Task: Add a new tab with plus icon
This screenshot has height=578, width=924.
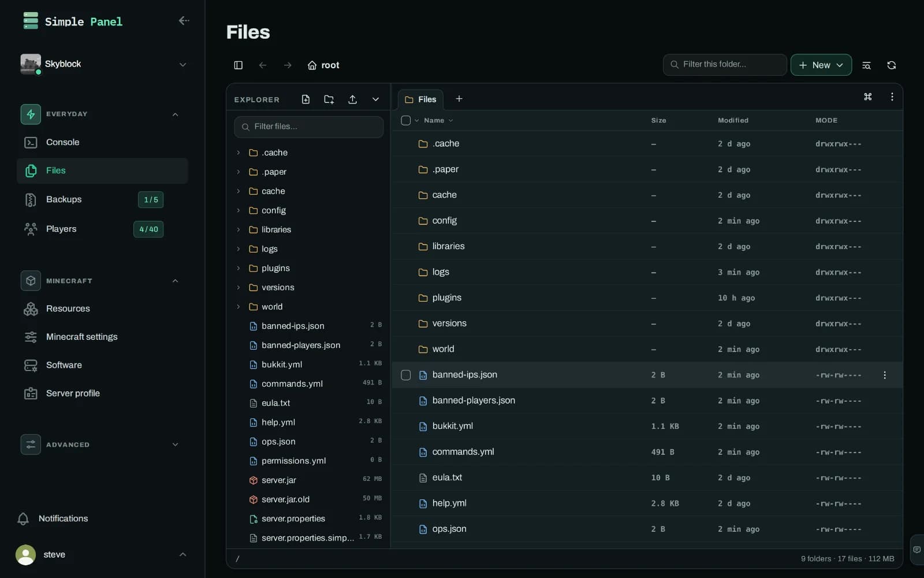Action: click(x=459, y=99)
